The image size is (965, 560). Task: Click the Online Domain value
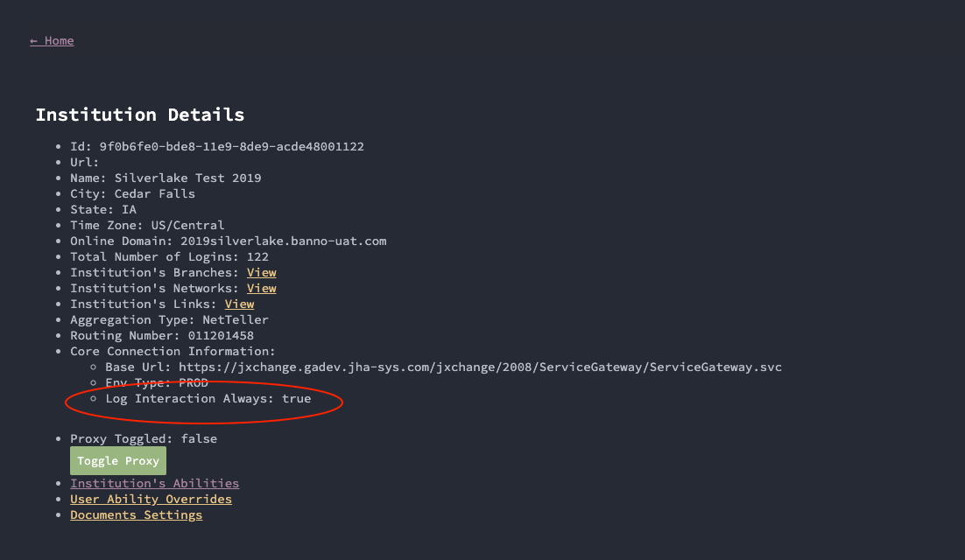coord(283,241)
